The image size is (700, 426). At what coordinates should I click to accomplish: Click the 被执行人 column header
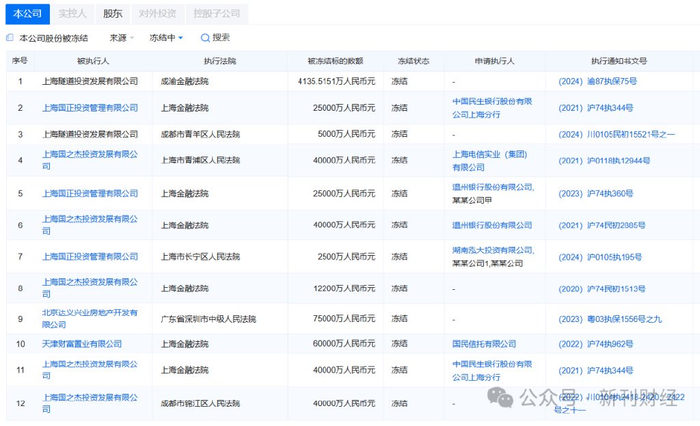[x=93, y=61]
